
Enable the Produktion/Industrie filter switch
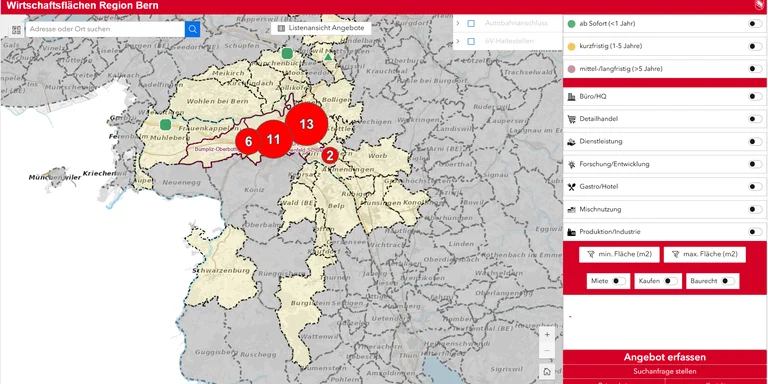coord(755,232)
